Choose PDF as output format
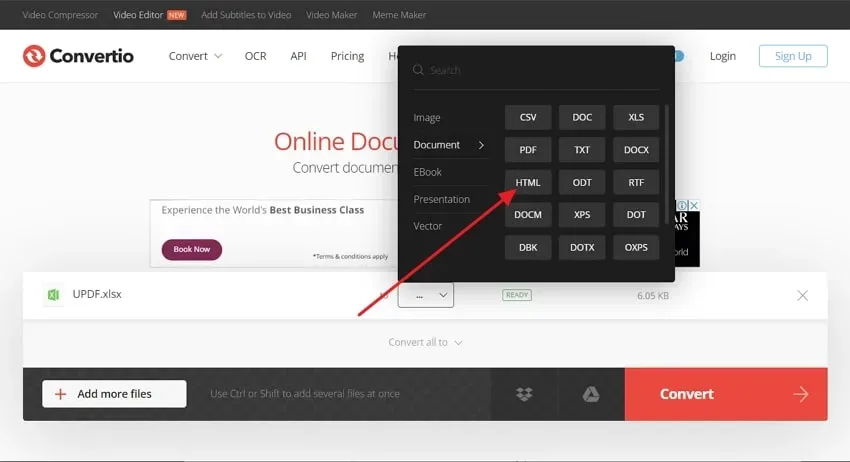The height and width of the screenshot is (462, 850). tap(528, 150)
